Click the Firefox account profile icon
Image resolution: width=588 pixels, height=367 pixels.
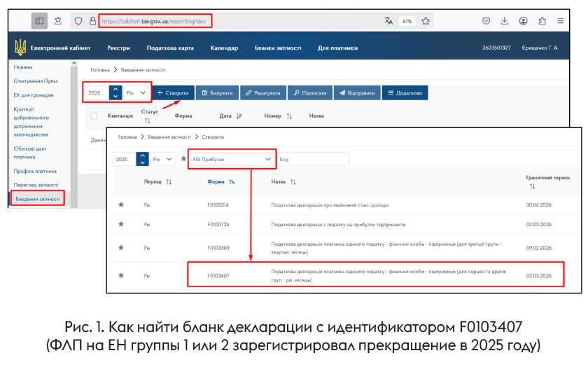coord(523,21)
